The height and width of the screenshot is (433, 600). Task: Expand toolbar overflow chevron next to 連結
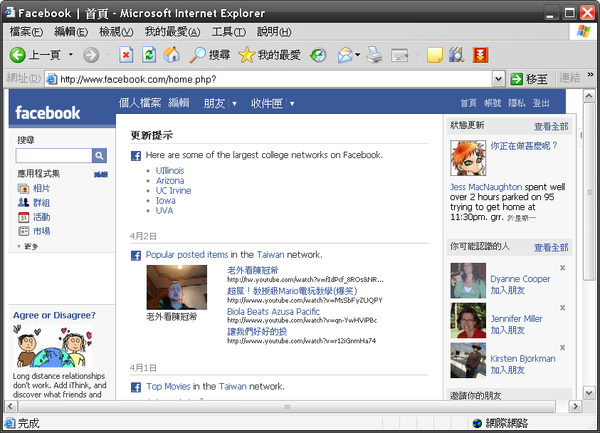click(x=590, y=75)
